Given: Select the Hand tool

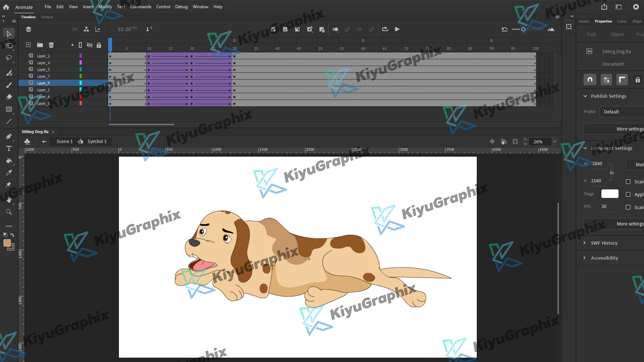Looking at the screenshot, I should pos(9,200).
